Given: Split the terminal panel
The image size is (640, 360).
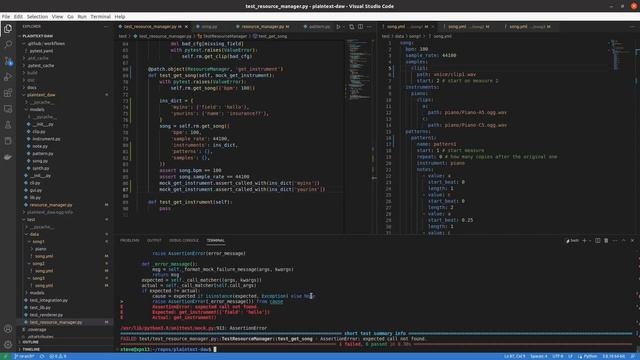Looking at the screenshot, I should point(598,240).
